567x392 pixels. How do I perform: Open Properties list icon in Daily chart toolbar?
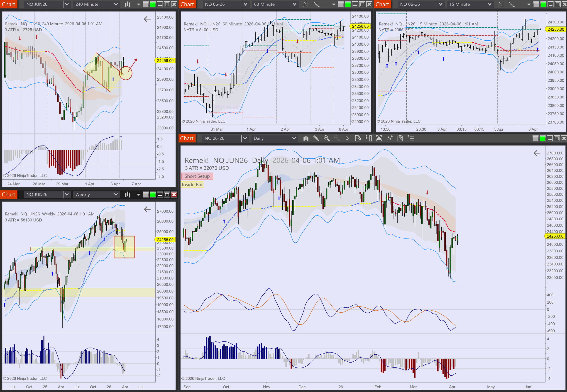coord(411,139)
